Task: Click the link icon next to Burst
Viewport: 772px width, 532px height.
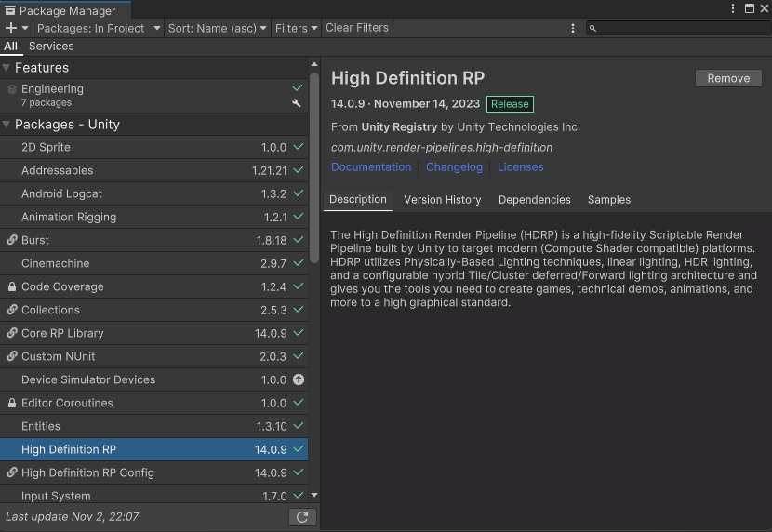Action: [12, 240]
